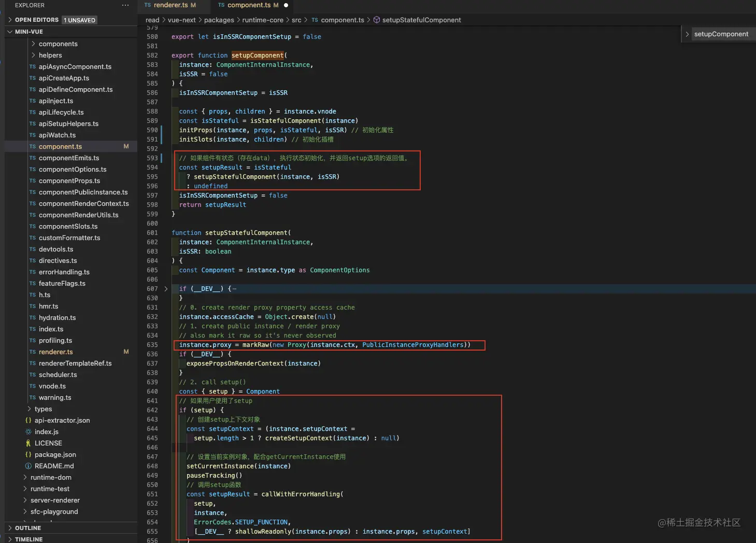The width and height of the screenshot is (756, 543).
Task: Click the setupStatefulComponent breadcrumb
Action: pos(422,20)
